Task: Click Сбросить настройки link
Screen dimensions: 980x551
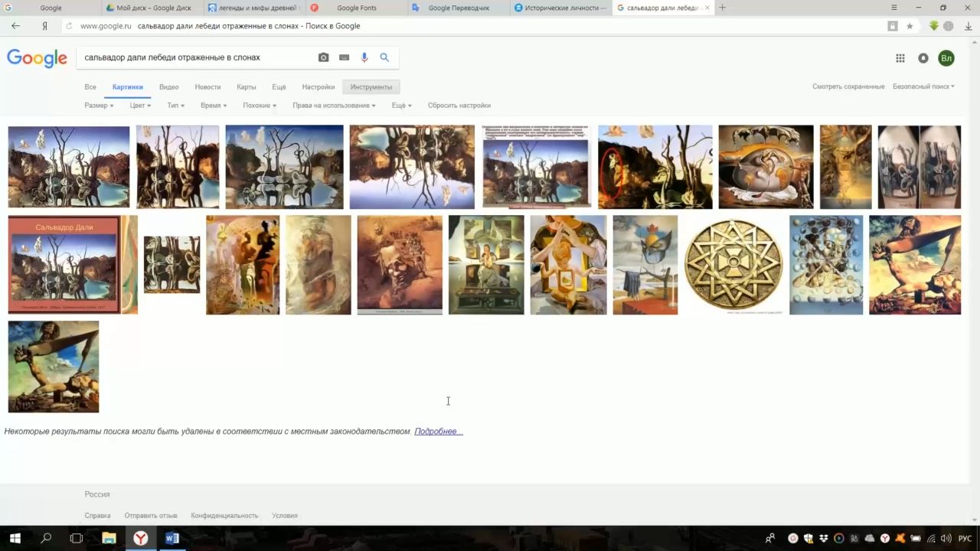Action: tap(459, 106)
